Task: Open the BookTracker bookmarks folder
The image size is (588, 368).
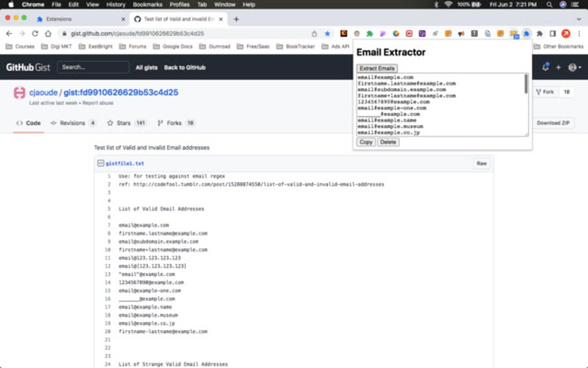Action: [296, 47]
